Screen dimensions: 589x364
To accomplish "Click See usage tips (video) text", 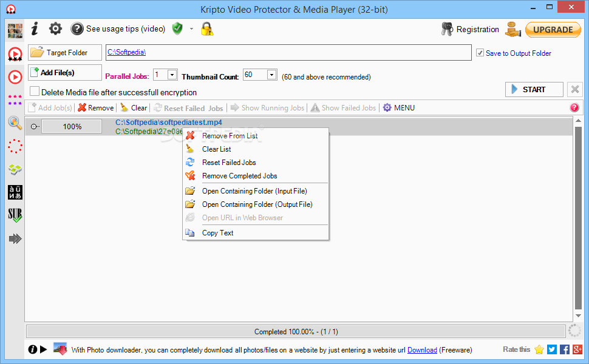I will pos(126,29).
